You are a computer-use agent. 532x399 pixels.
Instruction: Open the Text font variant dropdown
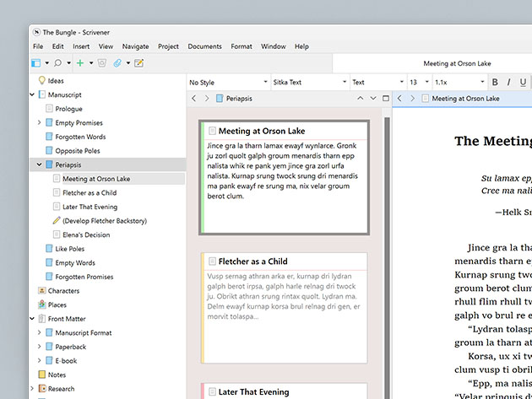coord(378,82)
